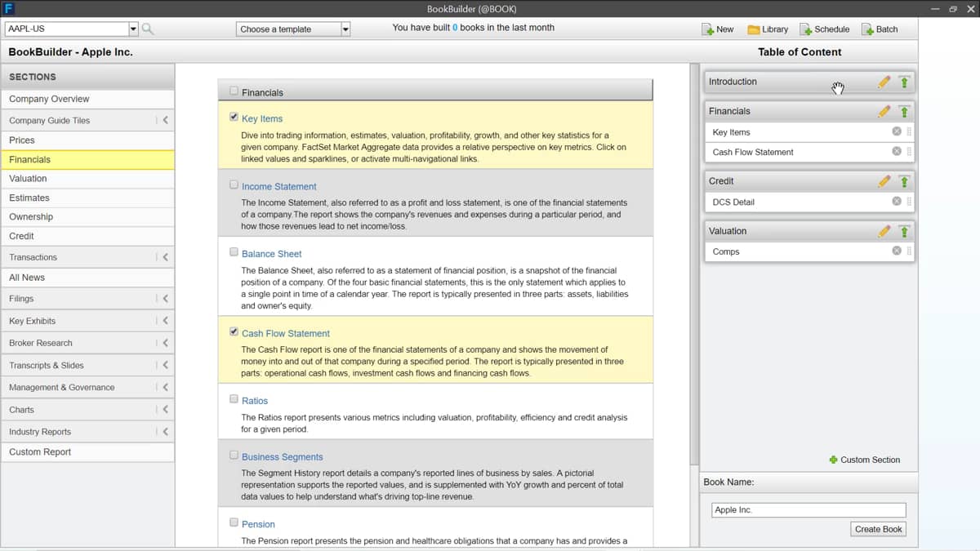Click the drag handle on the DCS Detail row
This screenshot has width=980, height=551.
(909, 202)
